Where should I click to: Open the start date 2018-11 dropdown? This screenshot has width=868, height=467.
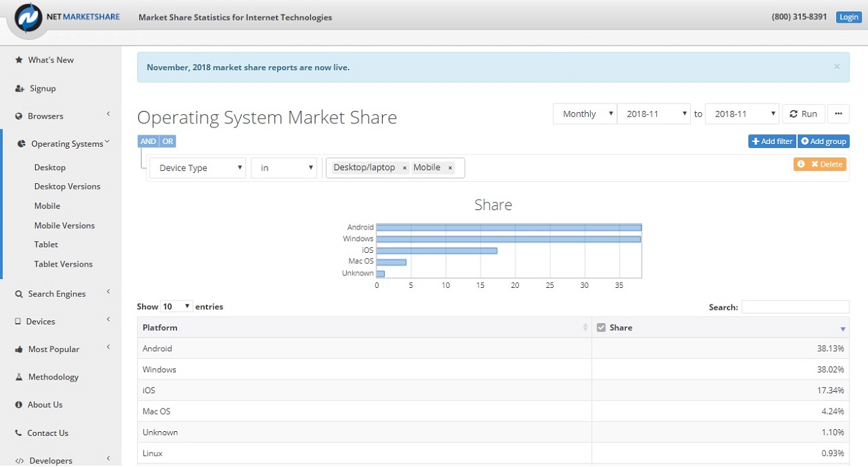pos(654,114)
